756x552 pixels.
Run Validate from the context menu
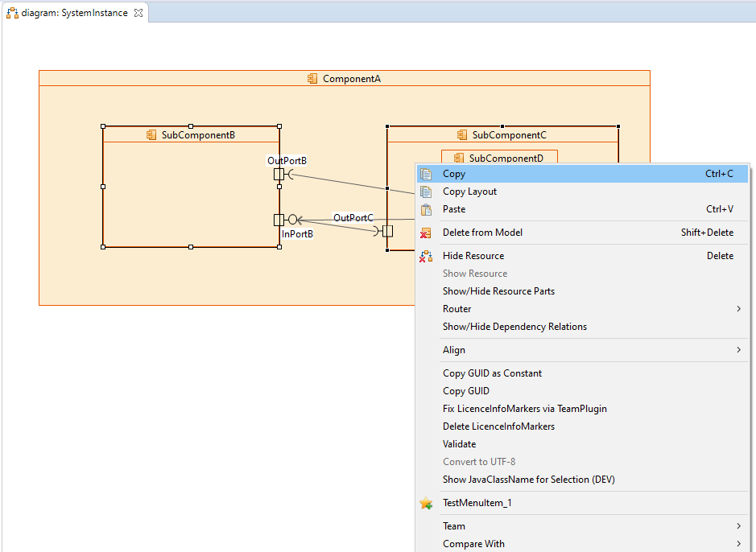coord(459,444)
